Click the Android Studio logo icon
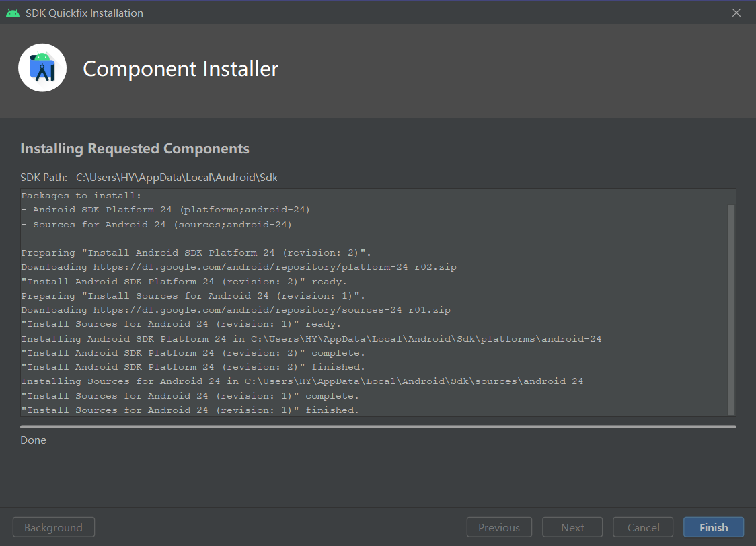The height and width of the screenshot is (546, 756). pos(42,68)
